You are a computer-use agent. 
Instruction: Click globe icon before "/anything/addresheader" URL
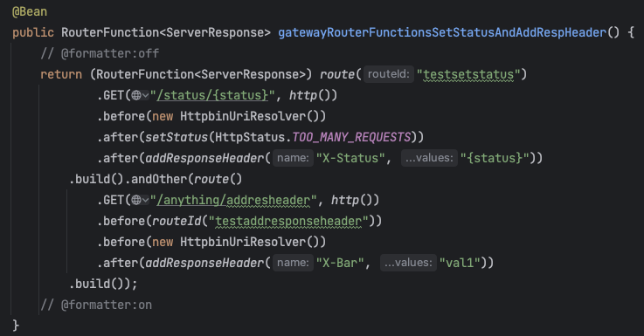(136, 200)
